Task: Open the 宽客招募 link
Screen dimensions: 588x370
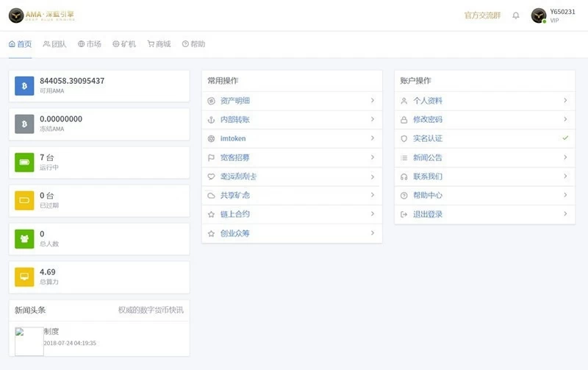Action: click(234, 157)
